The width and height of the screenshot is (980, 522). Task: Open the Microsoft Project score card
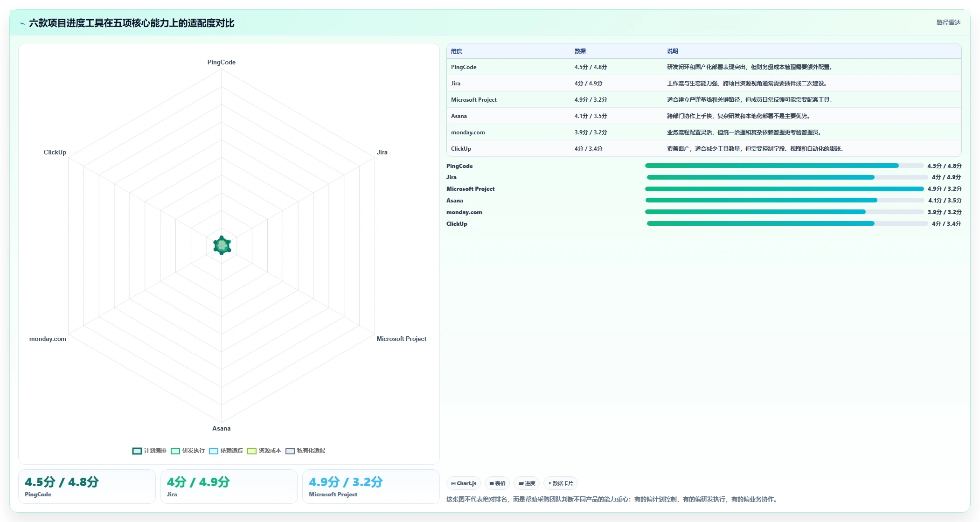[x=371, y=487]
